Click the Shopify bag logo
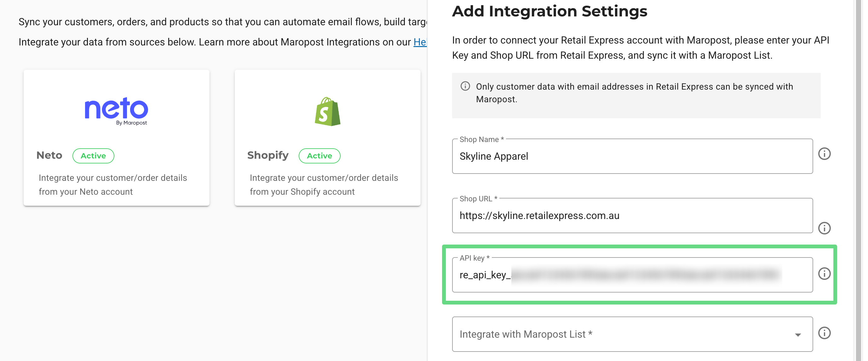 327,112
